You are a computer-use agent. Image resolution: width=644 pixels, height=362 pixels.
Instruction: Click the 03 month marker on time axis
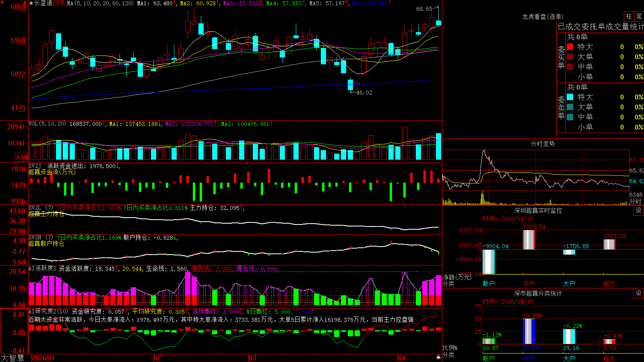tap(252, 358)
